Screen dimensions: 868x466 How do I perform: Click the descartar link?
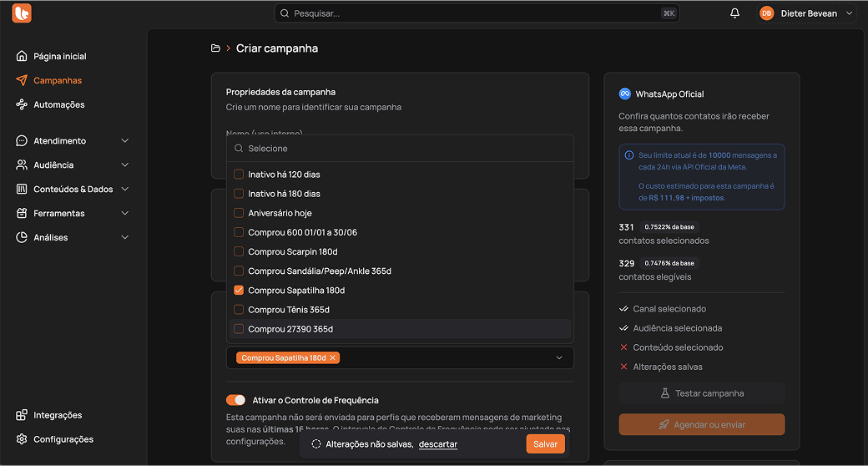click(437, 444)
